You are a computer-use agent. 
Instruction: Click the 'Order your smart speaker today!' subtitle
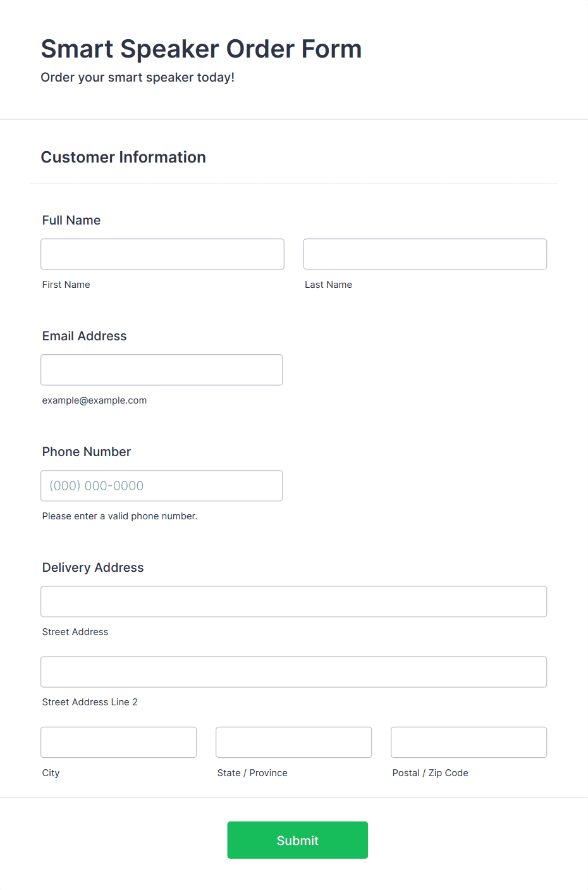[138, 77]
